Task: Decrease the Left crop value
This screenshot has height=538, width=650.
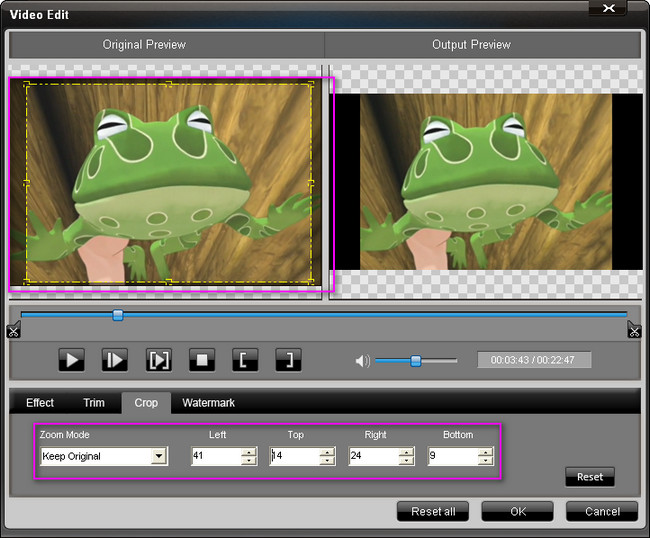Action: pyautogui.click(x=249, y=460)
